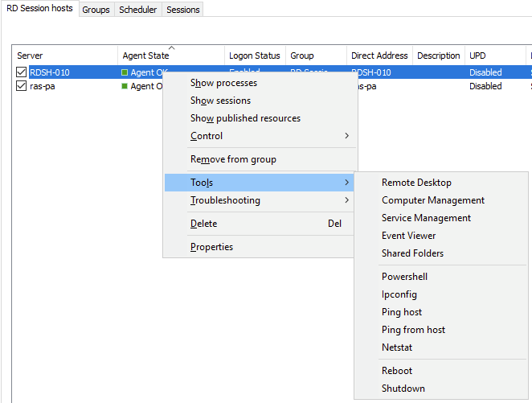Run Ipconfig from Tools submenu
Screen dimensions: 532x403
pyautogui.click(x=441, y=294)
